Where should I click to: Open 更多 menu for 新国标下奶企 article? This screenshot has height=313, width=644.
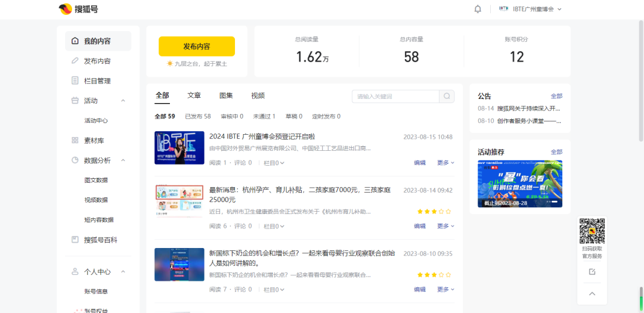[445, 289]
